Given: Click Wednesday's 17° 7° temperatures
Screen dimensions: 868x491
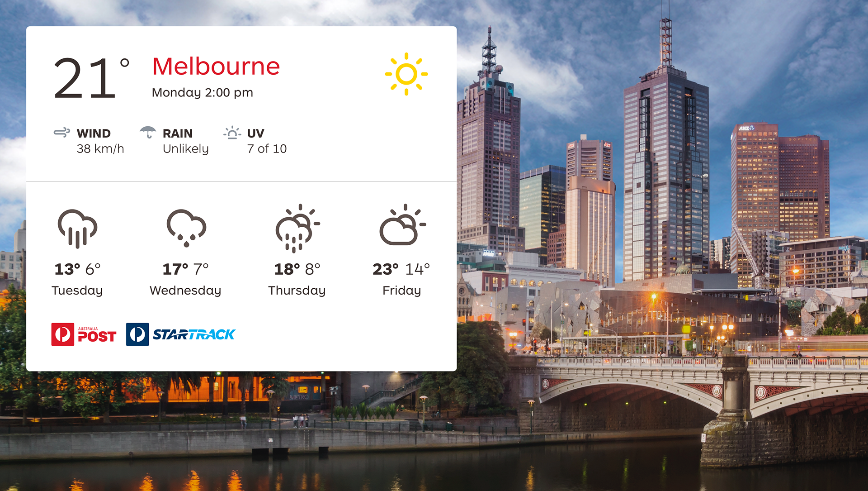Looking at the screenshot, I should point(186,269).
